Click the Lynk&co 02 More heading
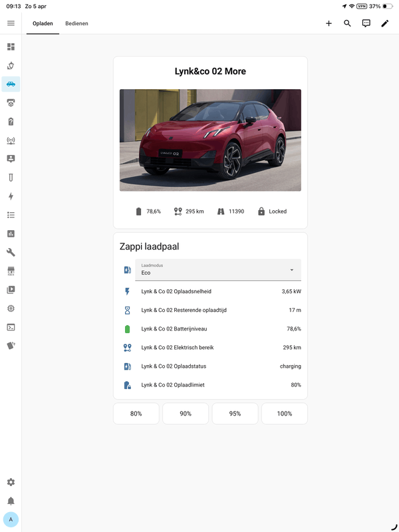 (x=210, y=71)
